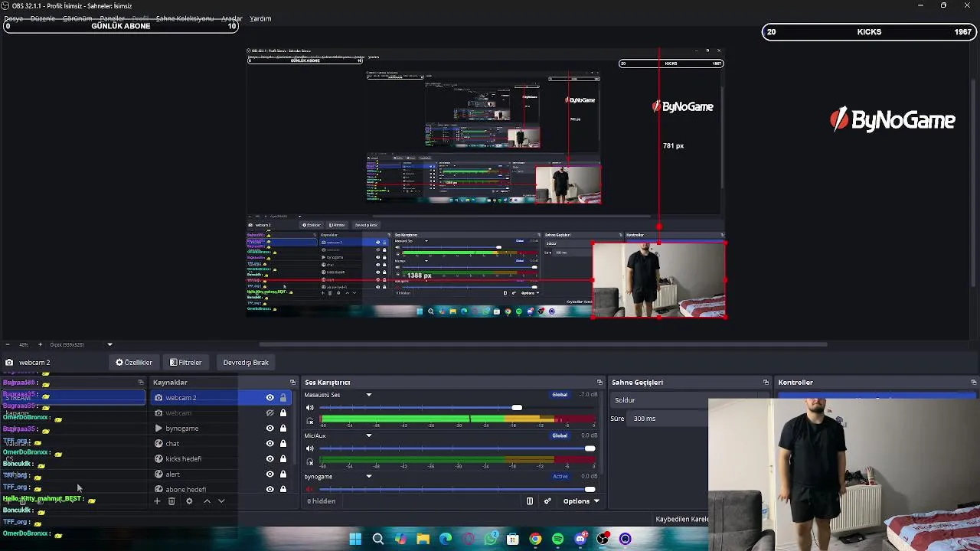Open Windows Start menu
The height and width of the screenshot is (551, 980).
[x=355, y=539]
